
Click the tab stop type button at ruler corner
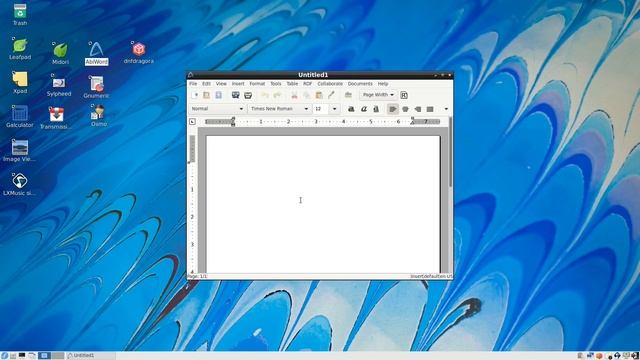pyautogui.click(x=192, y=122)
